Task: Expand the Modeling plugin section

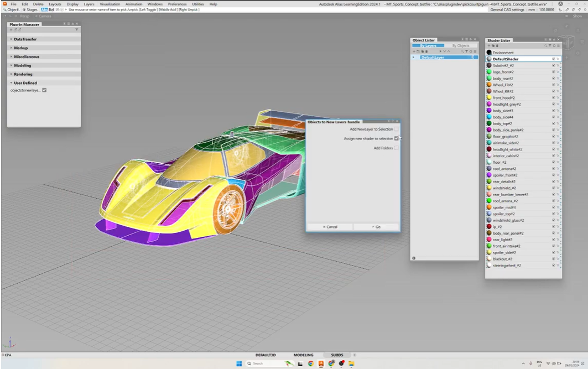Action: pyautogui.click(x=11, y=65)
